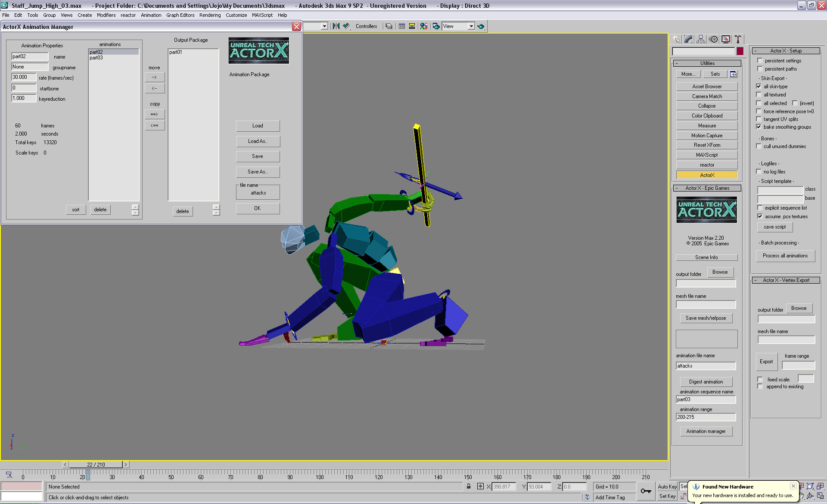Collapse the Utilities rollout
The height and width of the screenshot is (504, 827).
point(707,63)
